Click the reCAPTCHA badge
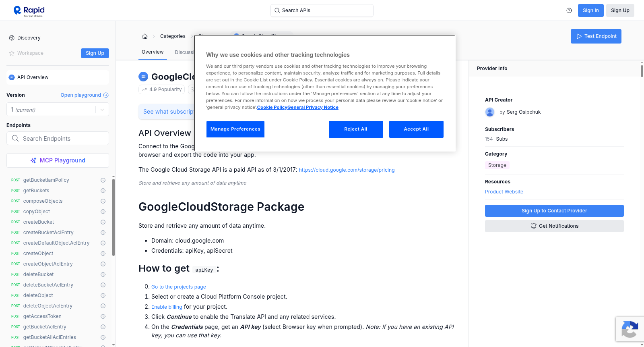 click(630, 329)
